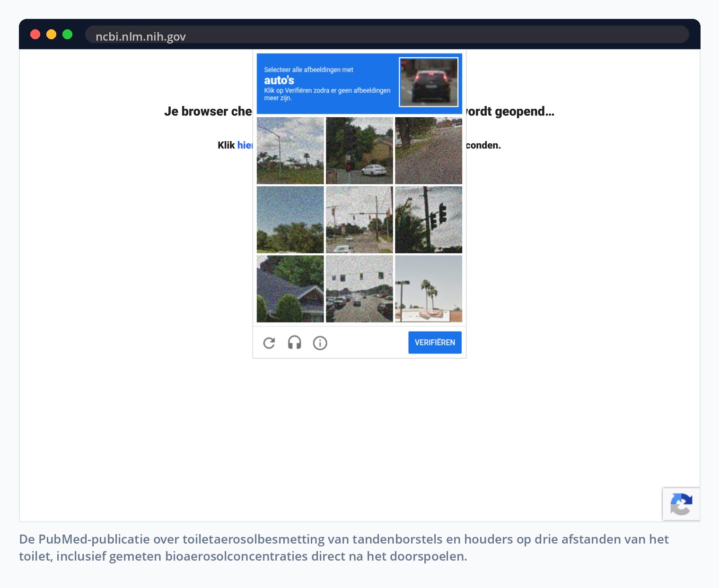Click the 'Je browser che' heading text
This screenshot has width=719, height=588.
(208, 112)
